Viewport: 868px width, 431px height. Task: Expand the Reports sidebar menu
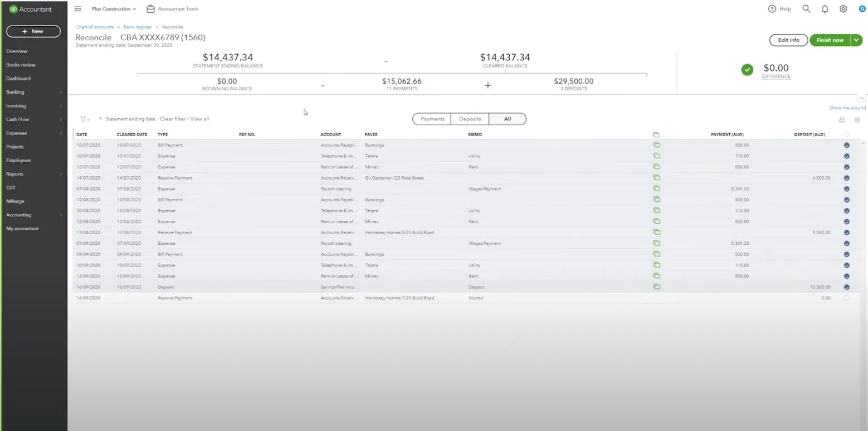tap(33, 174)
